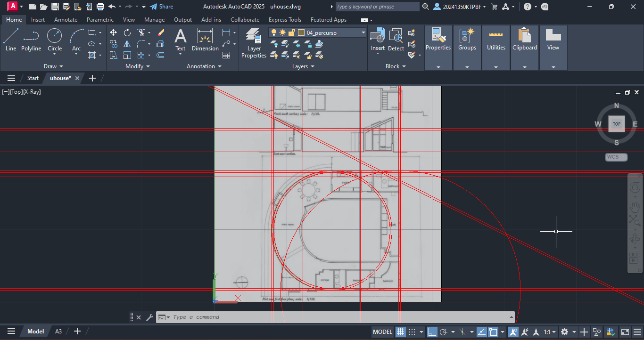
Task: Select the Rotate tool
Action: click(127, 32)
